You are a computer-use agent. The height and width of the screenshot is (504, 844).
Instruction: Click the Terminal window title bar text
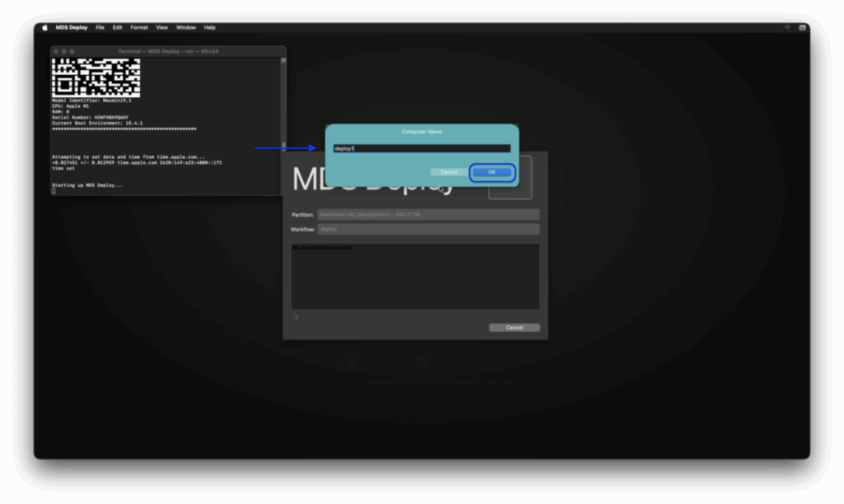(x=168, y=52)
